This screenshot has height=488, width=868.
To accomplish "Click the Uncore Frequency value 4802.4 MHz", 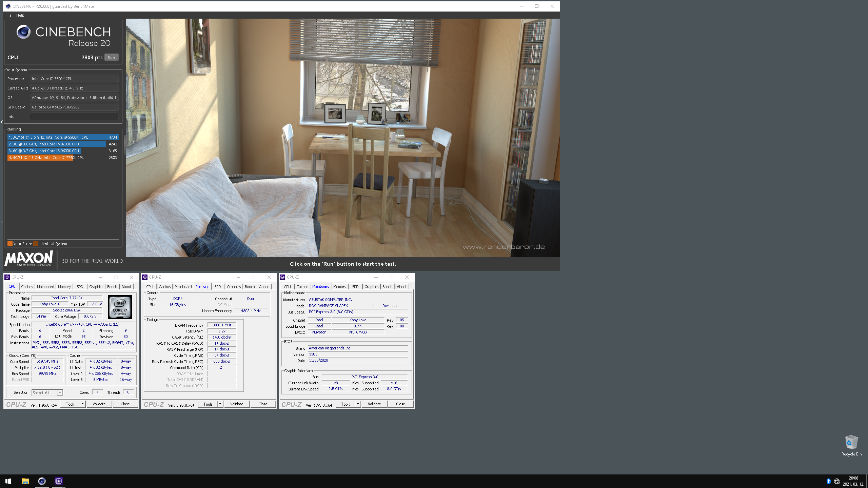I will click(251, 311).
